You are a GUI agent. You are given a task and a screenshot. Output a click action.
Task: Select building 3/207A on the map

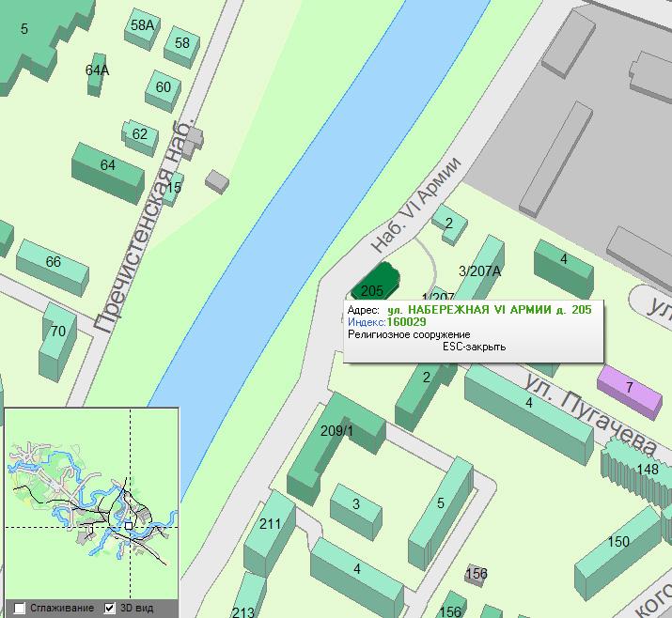point(479,270)
